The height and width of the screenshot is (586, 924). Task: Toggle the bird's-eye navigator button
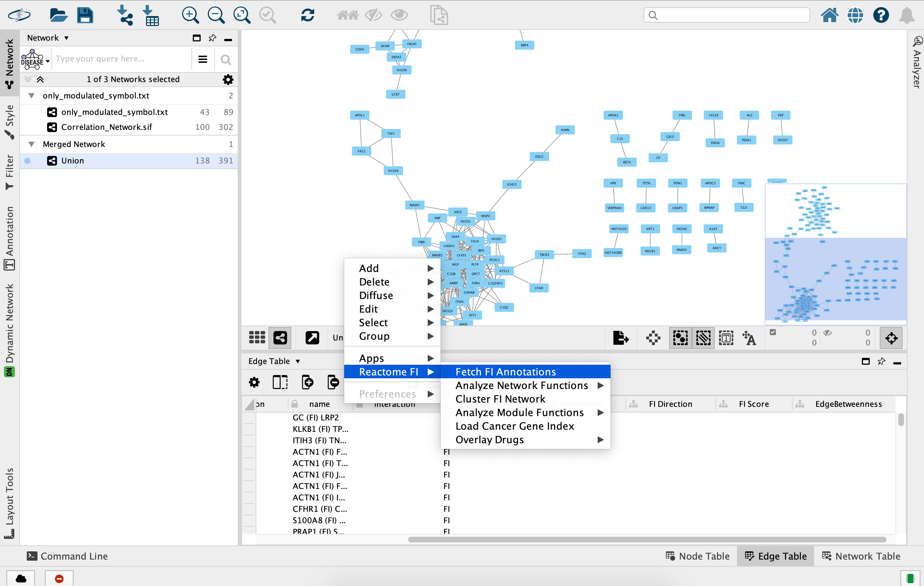[891, 338]
